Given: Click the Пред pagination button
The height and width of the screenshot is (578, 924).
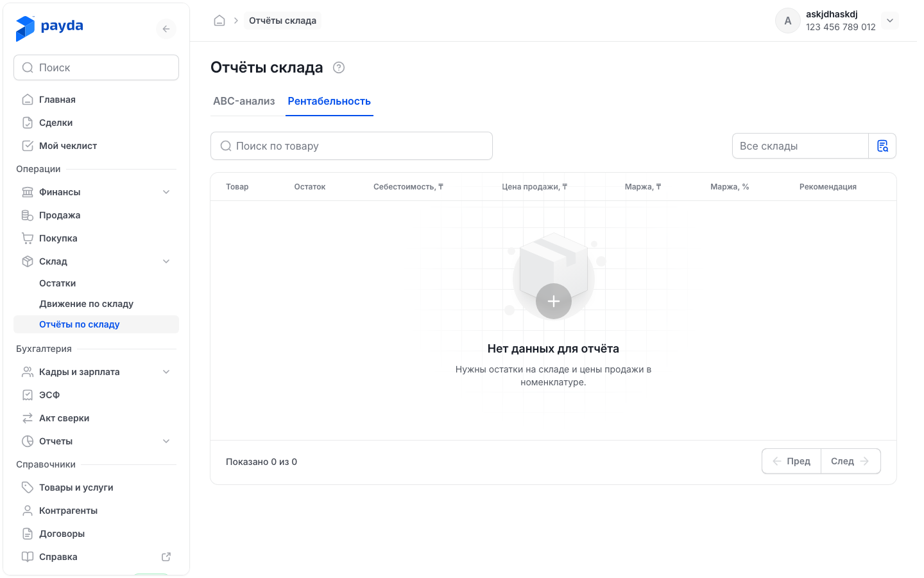Looking at the screenshot, I should click(791, 461).
